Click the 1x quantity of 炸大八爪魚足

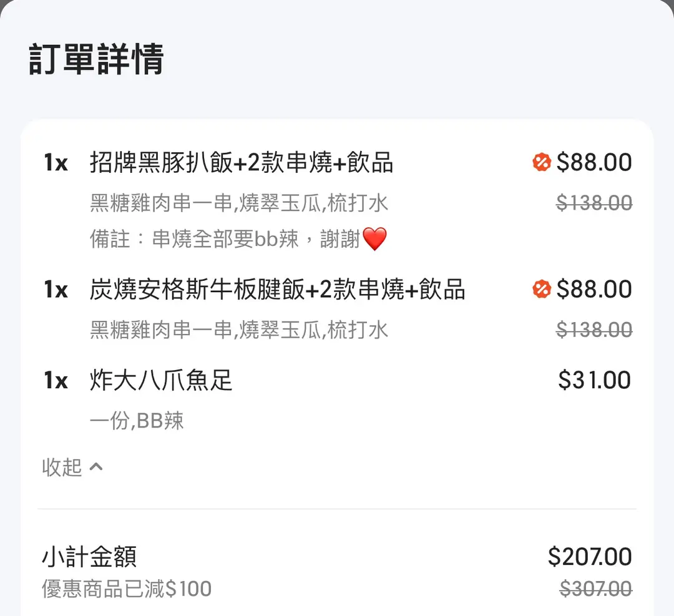tap(56, 381)
